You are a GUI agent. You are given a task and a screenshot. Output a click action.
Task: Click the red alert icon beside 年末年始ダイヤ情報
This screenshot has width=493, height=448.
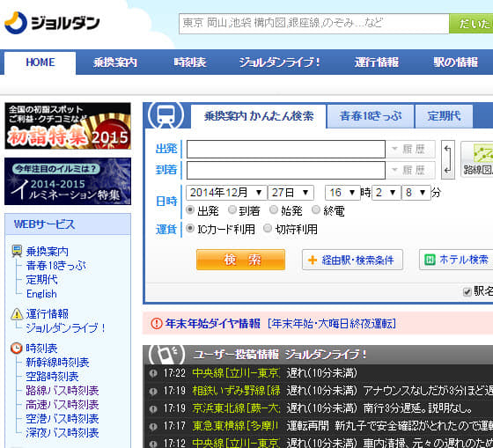click(157, 323)
